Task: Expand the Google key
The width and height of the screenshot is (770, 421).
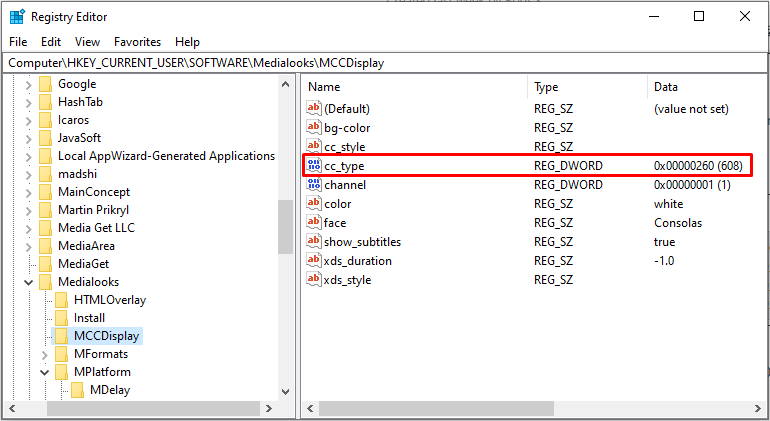Action: (x=28, y=85)
